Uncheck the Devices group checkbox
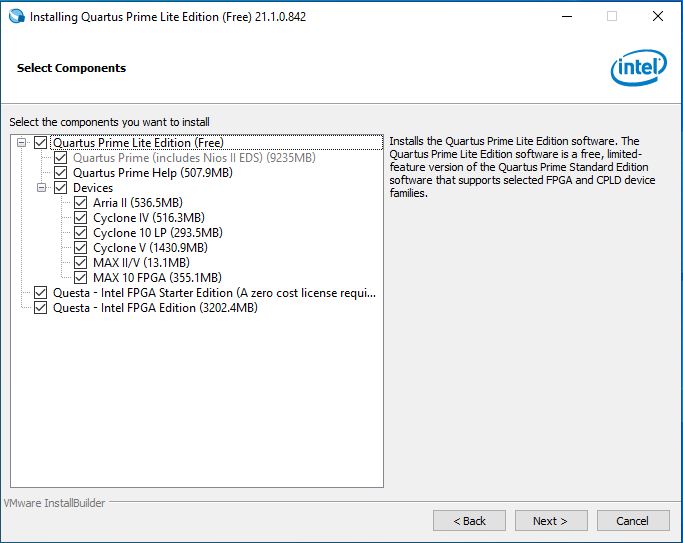This screenshot has width=683, height=543. coord(60,188)
